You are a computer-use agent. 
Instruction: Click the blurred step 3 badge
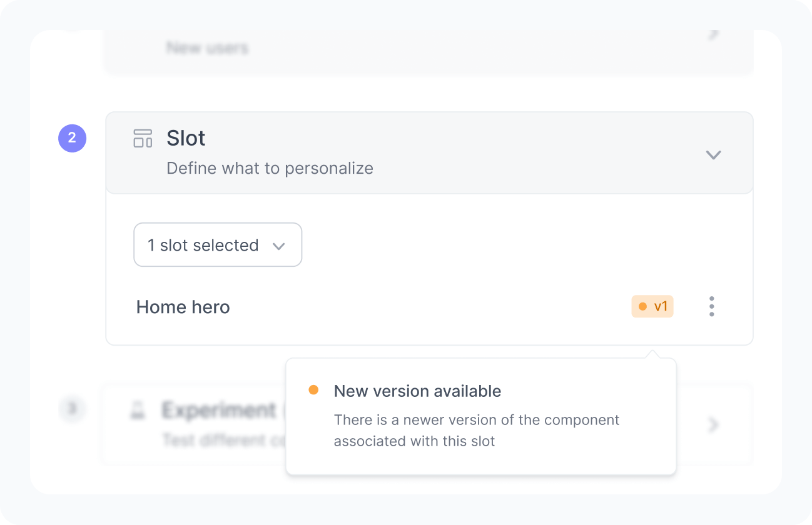click(x=73, y=409)
